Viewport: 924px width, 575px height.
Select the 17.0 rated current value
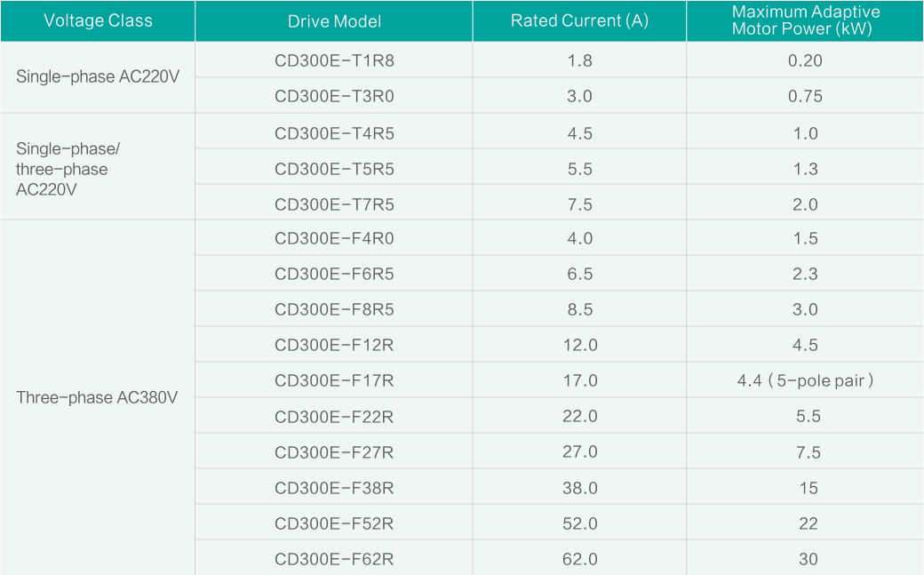pyautogui.click(x=579, y=380)
